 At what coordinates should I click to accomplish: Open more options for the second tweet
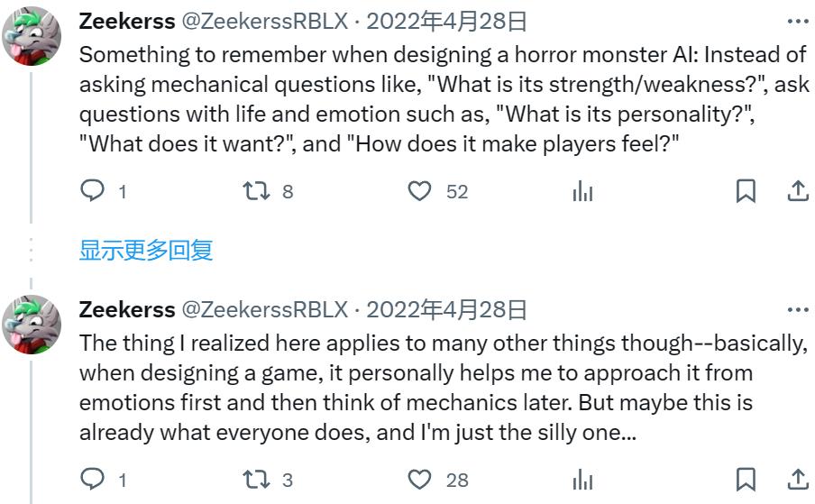tap(798, 309)
